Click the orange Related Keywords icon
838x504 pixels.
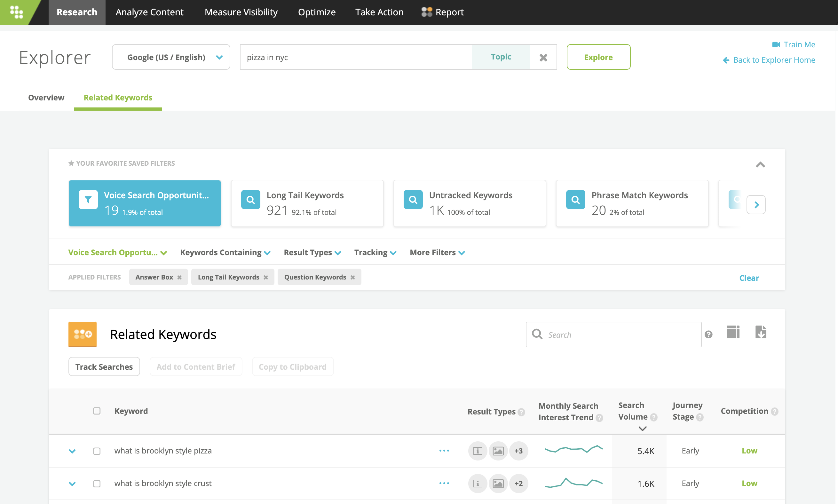pos(82,334)
